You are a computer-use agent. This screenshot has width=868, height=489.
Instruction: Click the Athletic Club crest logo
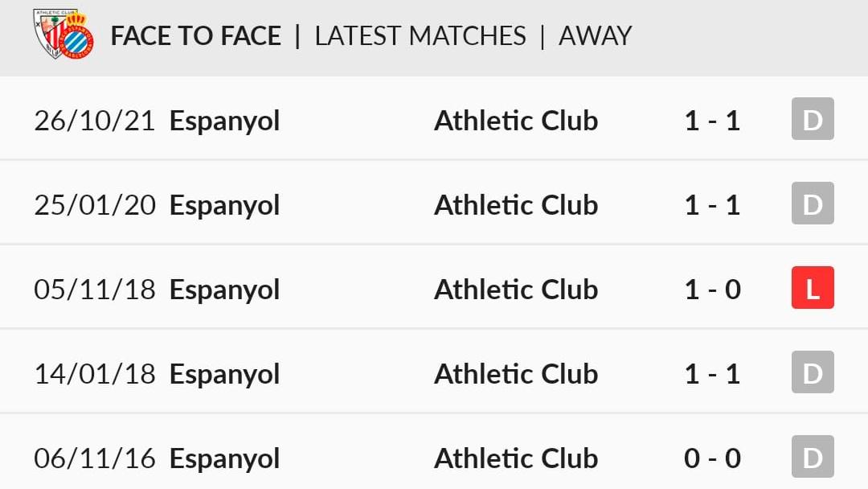49,32
